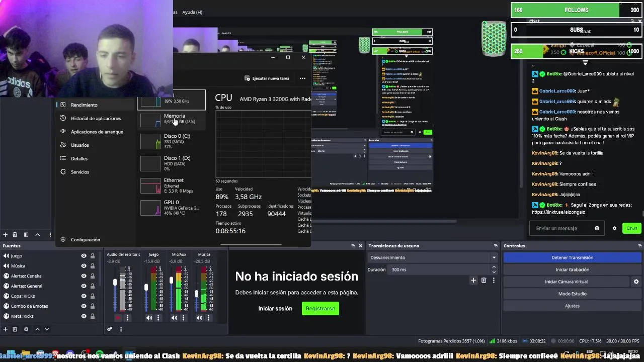The width and height of the screenshot is (644, 362).
Task: Adjust Música volume fader
Action: (196, 294)
